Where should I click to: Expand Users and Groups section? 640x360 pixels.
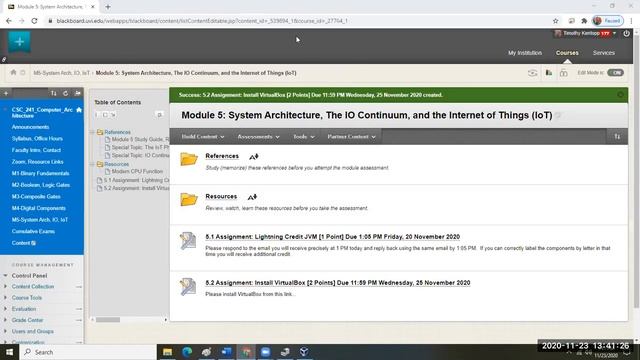click(x=5, y=331)
